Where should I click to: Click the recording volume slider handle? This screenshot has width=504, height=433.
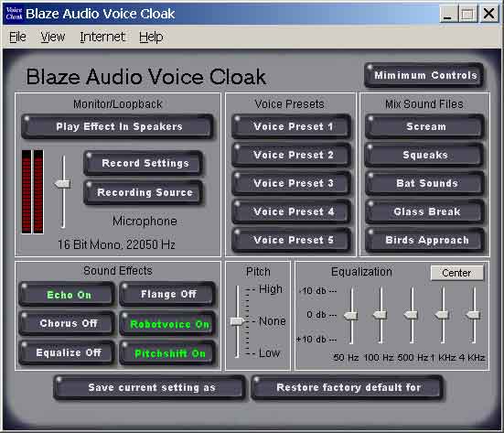(x=63, y=184)
